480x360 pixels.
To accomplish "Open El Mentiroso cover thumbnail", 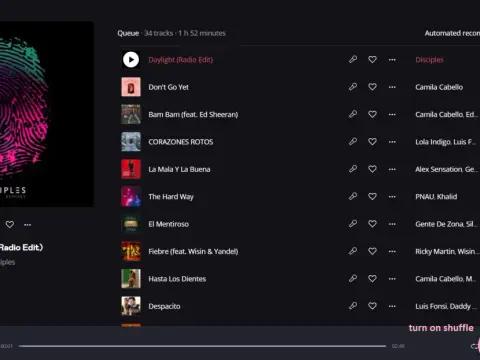I will [131, 224].
